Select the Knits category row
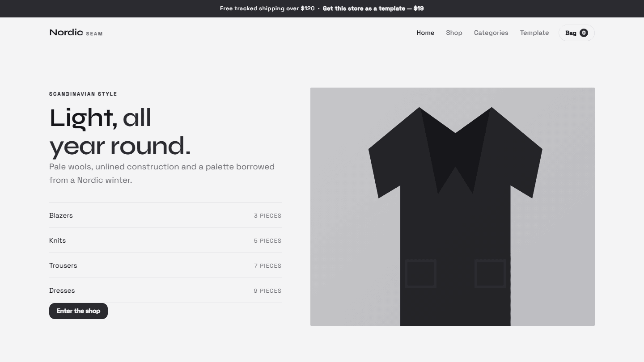Image resolution: width=644 pixels, height=362 pixels. [165, 240]
